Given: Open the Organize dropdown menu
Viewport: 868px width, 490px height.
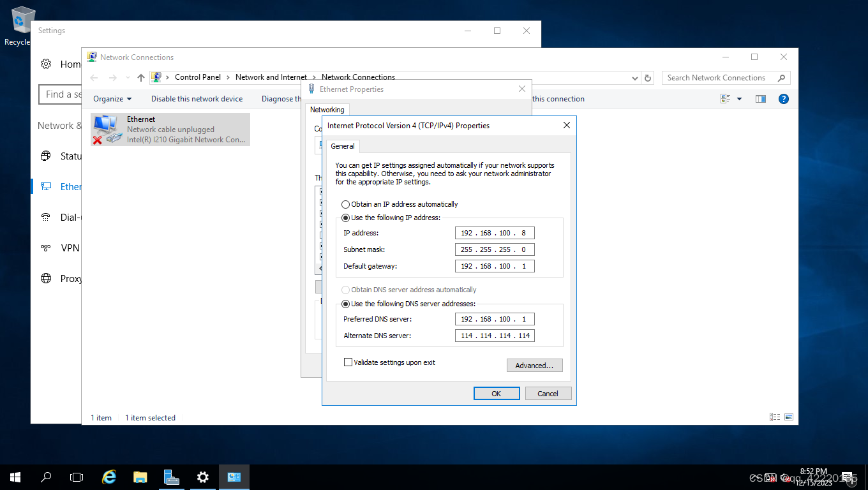Looking at the screenshot, I should (x=112, y=99).
